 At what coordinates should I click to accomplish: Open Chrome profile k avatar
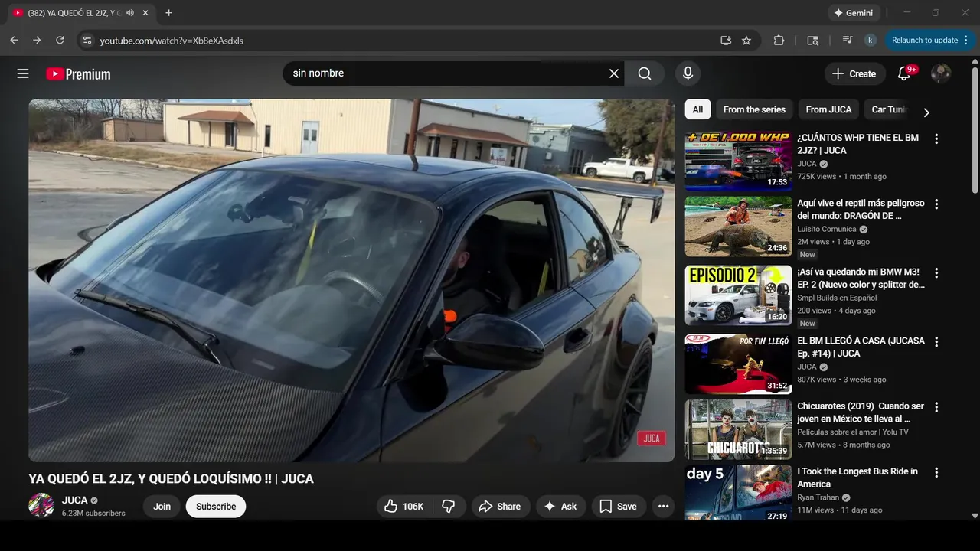(x=870, y=41)
